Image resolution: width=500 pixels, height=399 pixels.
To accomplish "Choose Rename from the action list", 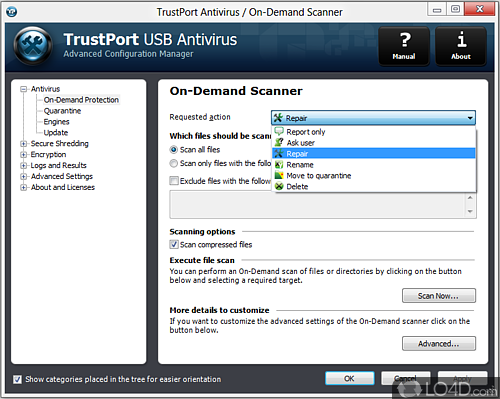I will pos(374,165).
